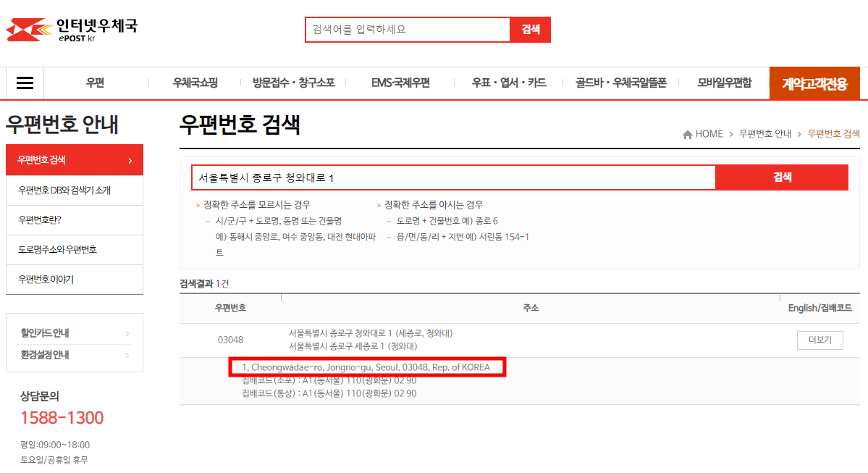Select the 우체국쇼핑 navigation item
The image size is (868, 473).
click(197, 83)
